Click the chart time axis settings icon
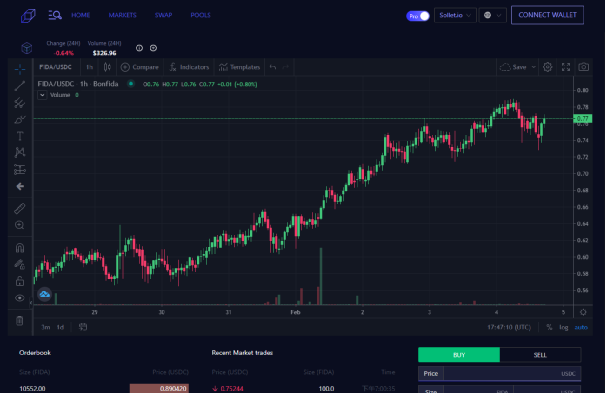 [583, 312]
